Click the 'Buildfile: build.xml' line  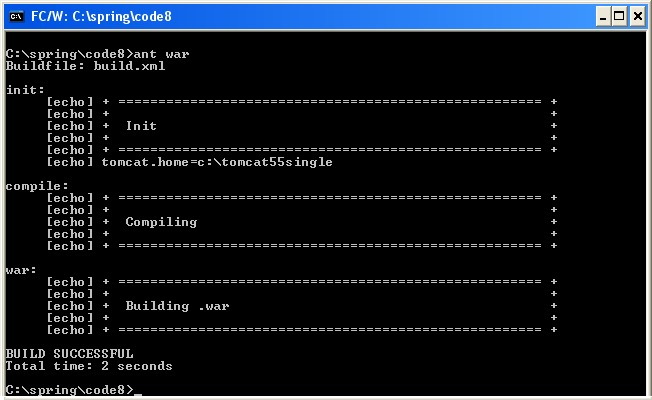tap(85, 66)
